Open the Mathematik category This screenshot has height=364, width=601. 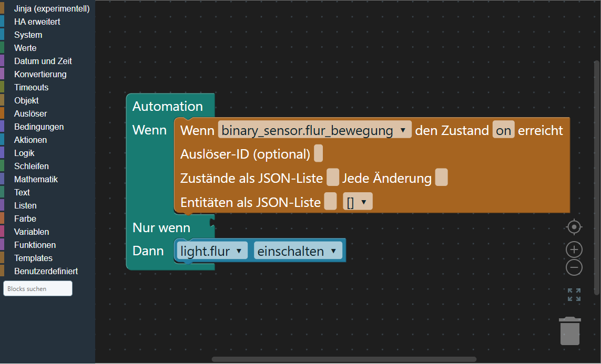click(x=47, y=179)
